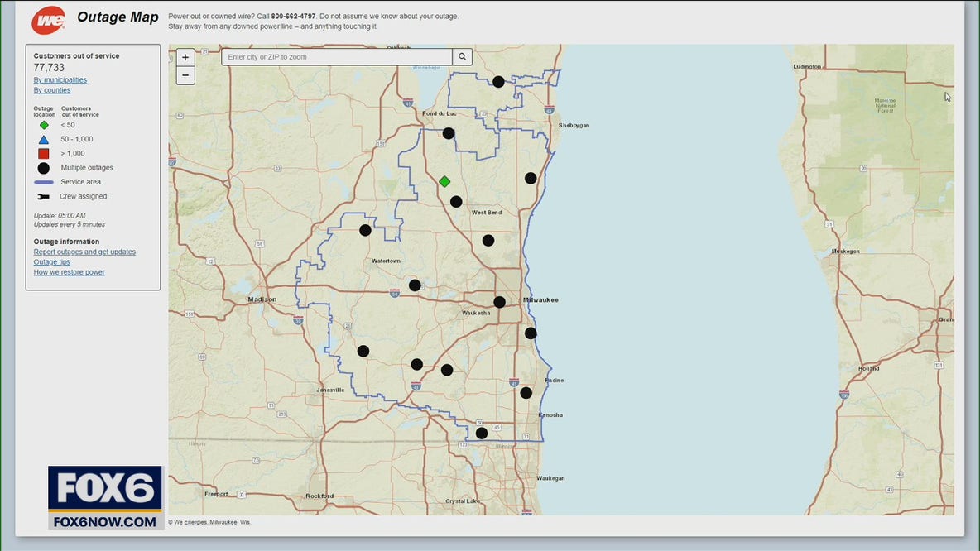Zoom in with the plus button
The image size is (980, 551).
185,57
